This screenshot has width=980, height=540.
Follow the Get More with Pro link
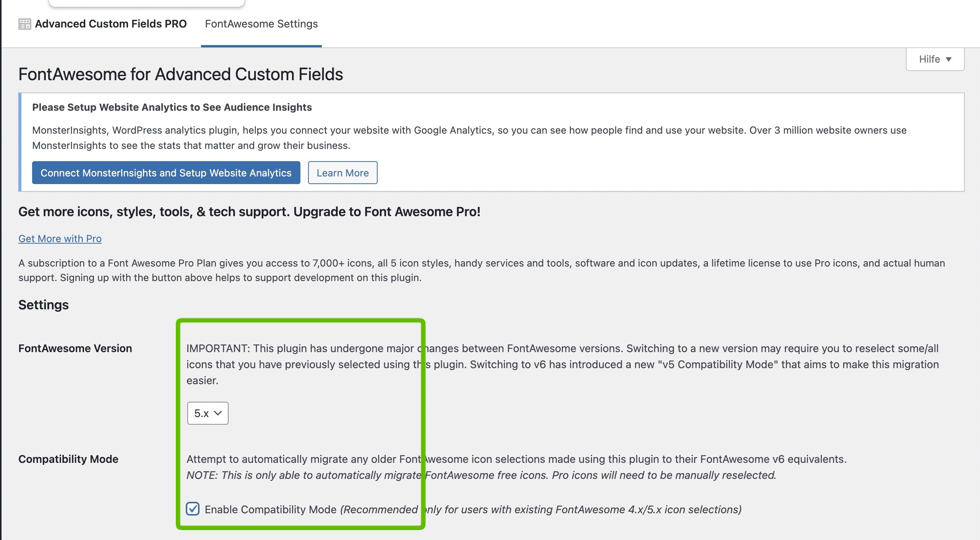pos(60,239)
